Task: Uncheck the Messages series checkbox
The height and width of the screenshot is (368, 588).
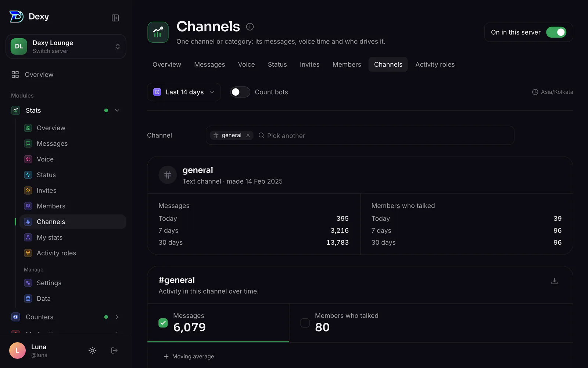Action: 163,323
